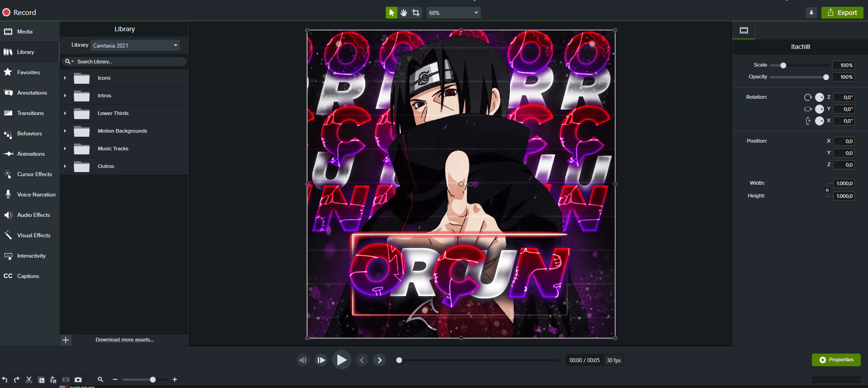The image size is (868, 388).
Task: Open the Library tab
Action: [x=30, y=52]
